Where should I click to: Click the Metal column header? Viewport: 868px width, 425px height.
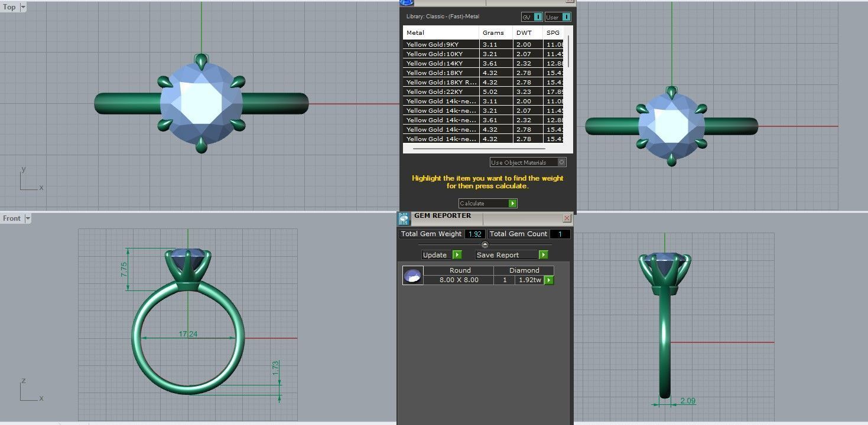pyautogui.click(x=441, y=32)
